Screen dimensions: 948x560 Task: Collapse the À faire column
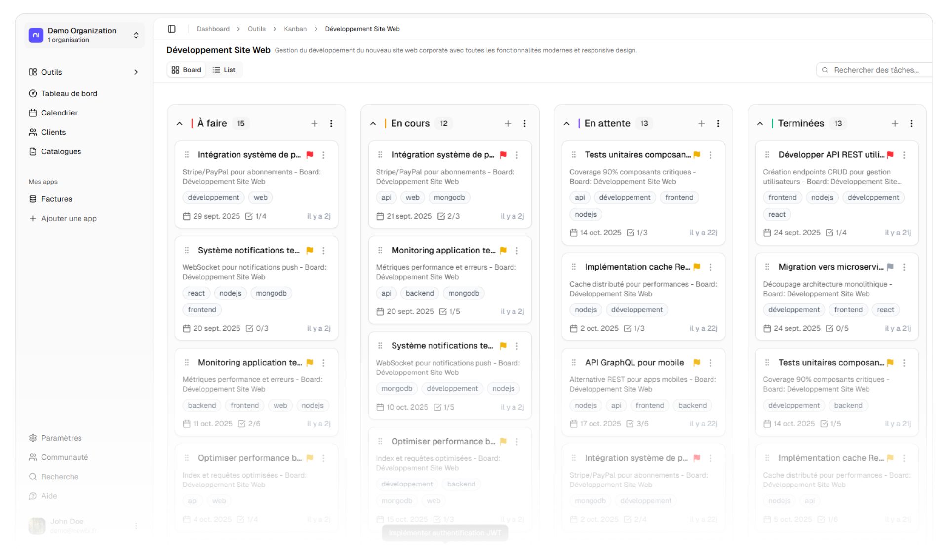pos(179,123)
